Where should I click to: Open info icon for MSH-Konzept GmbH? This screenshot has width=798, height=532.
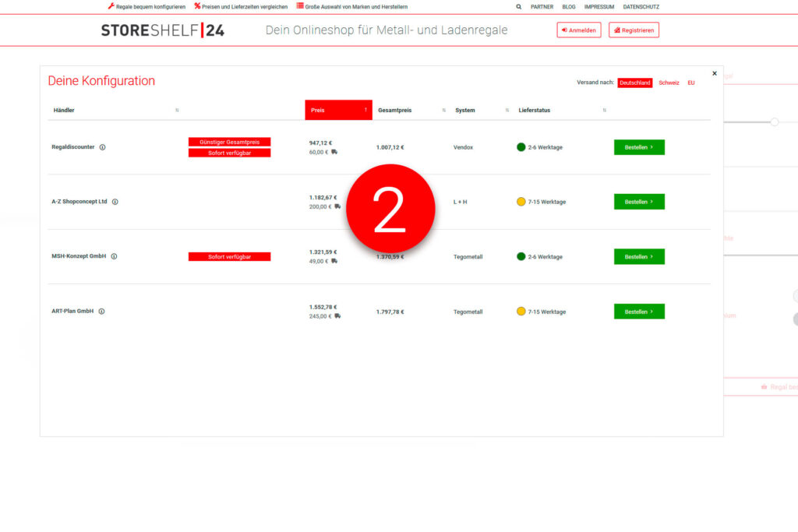tap(114, 256)
